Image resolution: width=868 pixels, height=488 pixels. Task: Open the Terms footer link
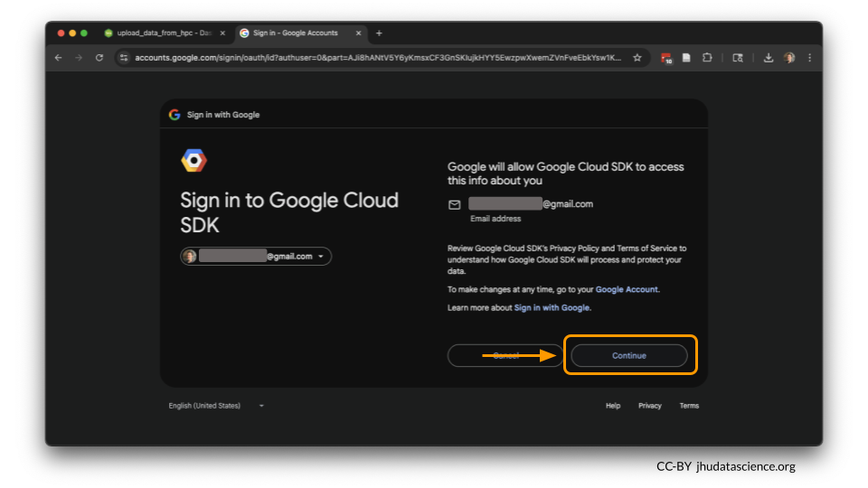689,406
